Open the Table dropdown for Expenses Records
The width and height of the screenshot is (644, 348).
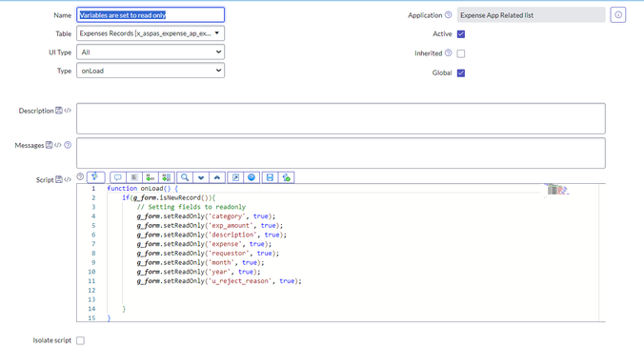coord(151,33)
